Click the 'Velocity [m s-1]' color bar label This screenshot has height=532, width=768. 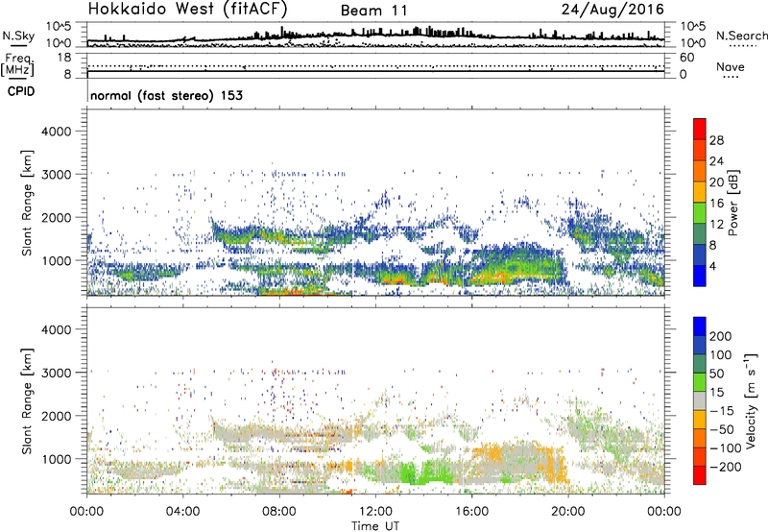click(751, 400)
